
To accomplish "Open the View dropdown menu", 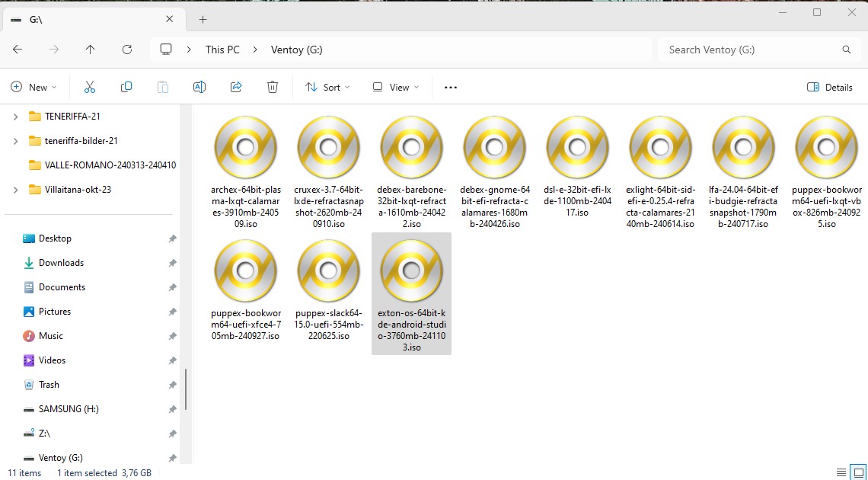I will pos(395,87).
